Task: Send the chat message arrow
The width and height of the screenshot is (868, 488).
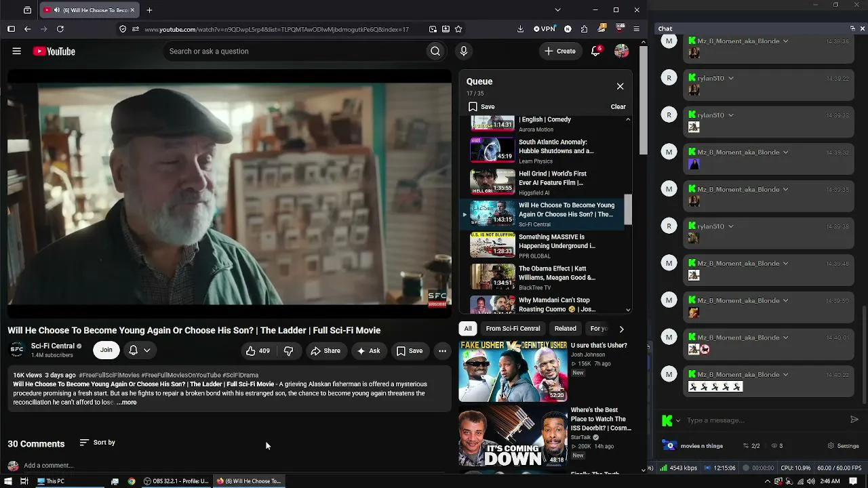Action: [x=854, y=420]
